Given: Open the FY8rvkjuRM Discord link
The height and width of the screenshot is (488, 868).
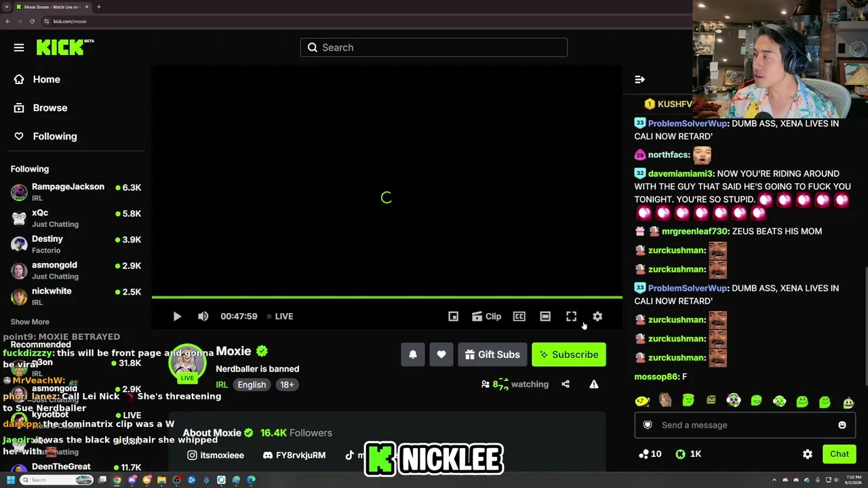Looking at the screenshot, I should pos(294,455).
